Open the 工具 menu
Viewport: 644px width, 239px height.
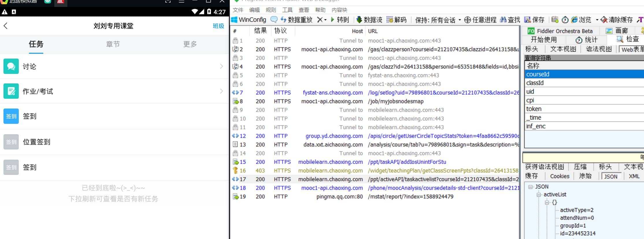(x=287, y=10)
